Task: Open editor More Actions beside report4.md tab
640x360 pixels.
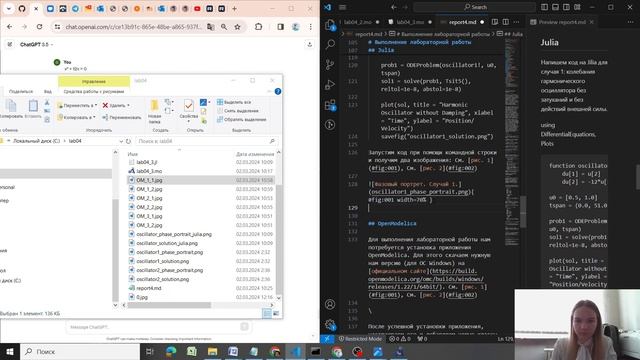Action: [517, 22]
